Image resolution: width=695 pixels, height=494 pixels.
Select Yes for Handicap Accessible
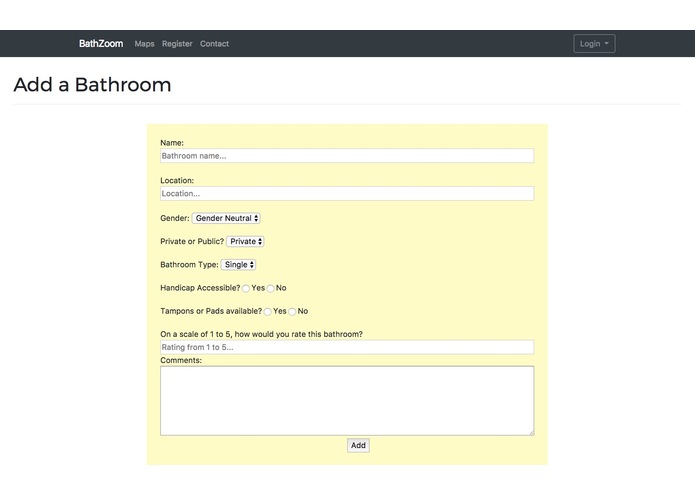[x=246, y=288]
